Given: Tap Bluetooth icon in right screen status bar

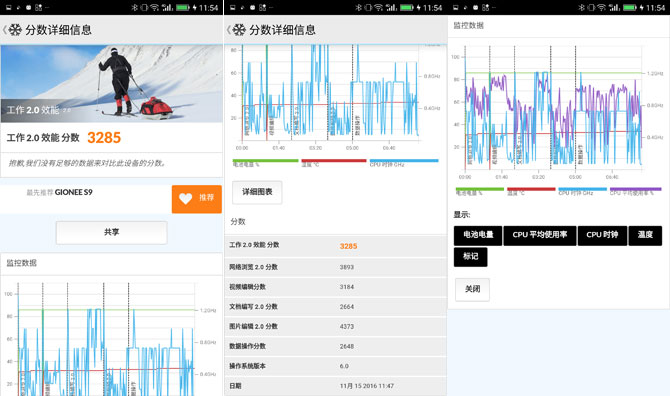Looking at the screenshot, I should pos(582,7).
